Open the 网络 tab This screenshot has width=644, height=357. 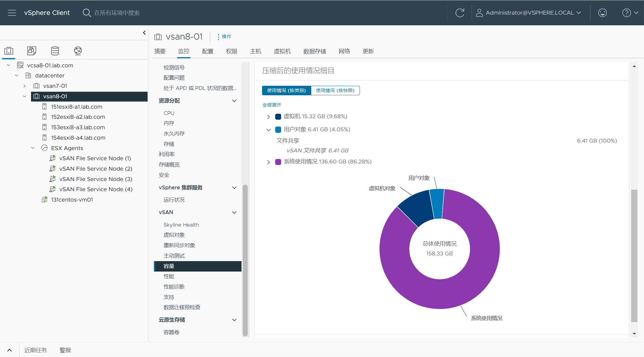[x=344, y=51]
